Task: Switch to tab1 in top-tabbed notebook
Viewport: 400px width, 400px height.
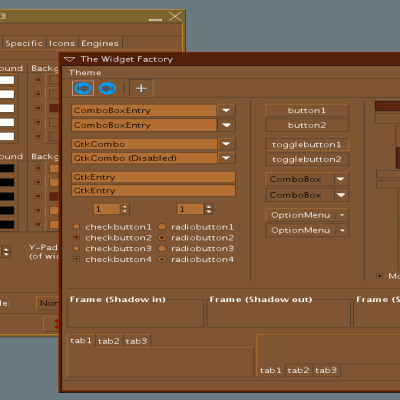Action: (x=81, y=341)
